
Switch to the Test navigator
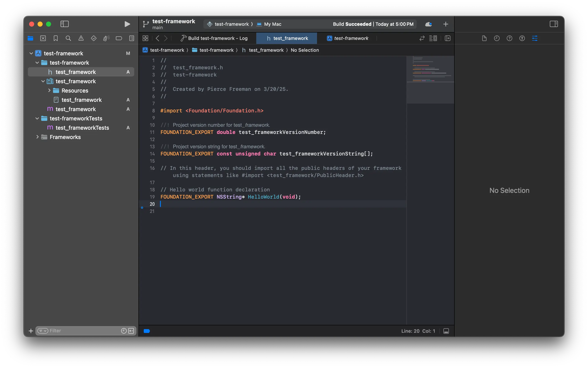coord(94,38)
